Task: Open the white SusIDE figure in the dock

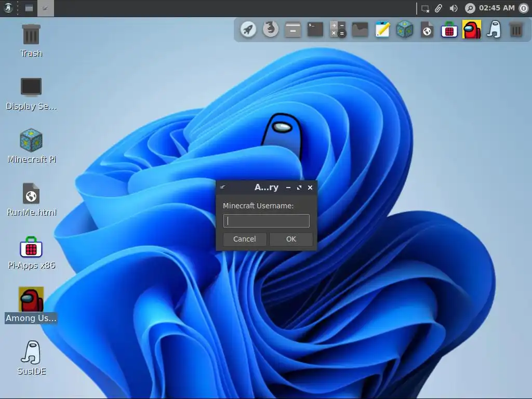Action: pyautogui.click(x=494, y=30)
